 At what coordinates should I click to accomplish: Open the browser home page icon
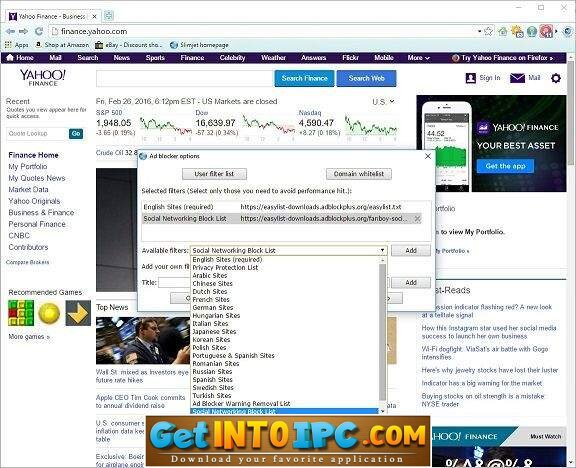[x=503, y=32]
